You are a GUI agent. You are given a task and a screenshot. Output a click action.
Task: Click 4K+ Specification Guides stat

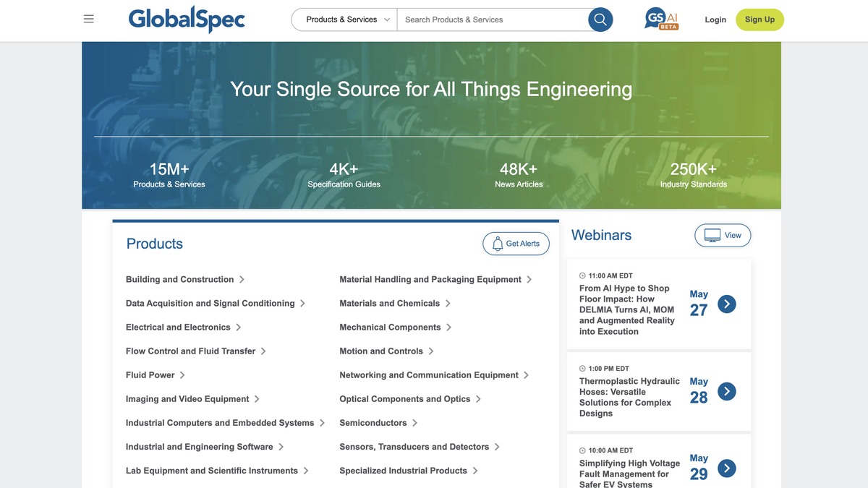[344, 175]
